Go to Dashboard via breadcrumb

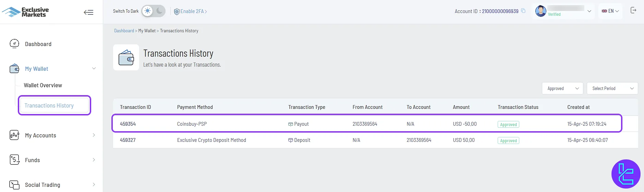(124, 31)
